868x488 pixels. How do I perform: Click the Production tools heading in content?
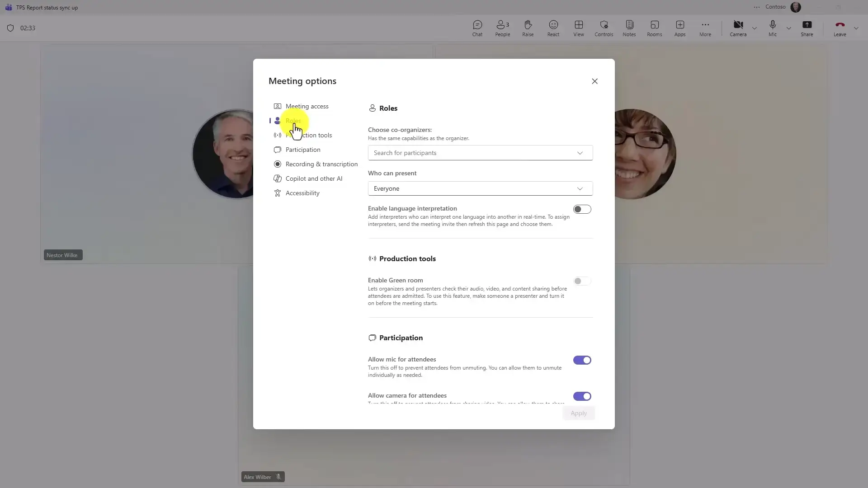[x=407, y=258]
